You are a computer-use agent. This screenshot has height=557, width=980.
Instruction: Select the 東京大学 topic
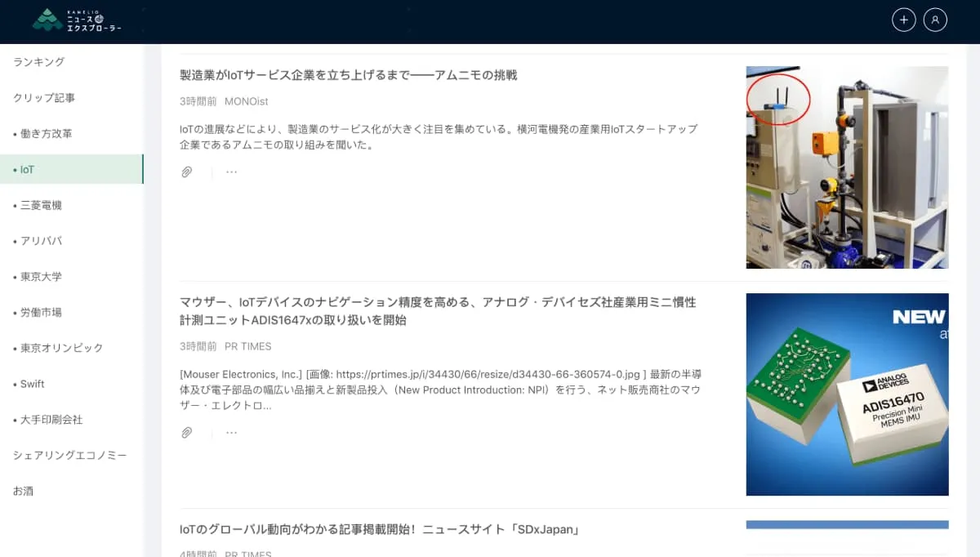tap(72, 277)
